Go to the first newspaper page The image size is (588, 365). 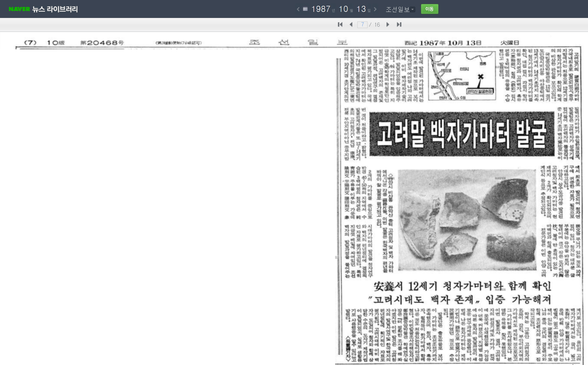point(340,25)
